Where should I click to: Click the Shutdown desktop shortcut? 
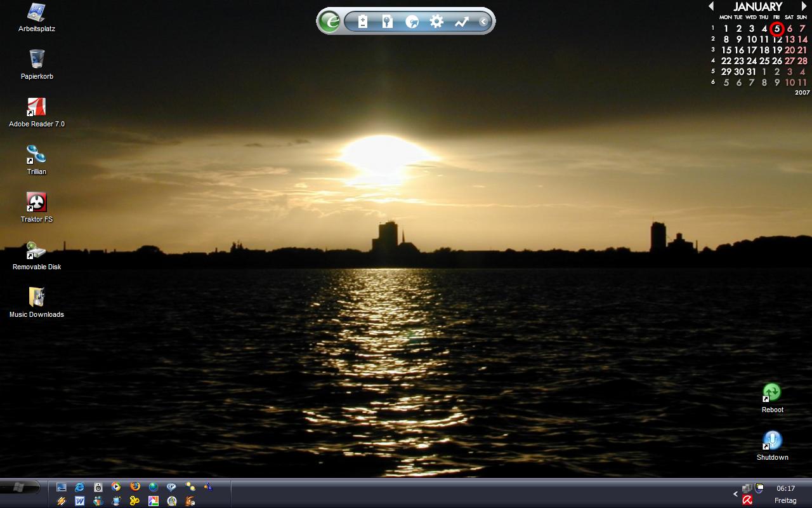click(772, 441)
